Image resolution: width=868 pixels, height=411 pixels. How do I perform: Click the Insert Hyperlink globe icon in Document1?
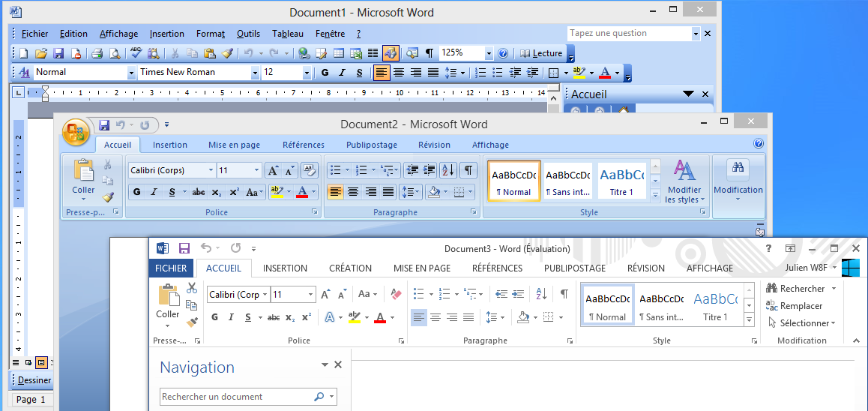coord(304,53)
